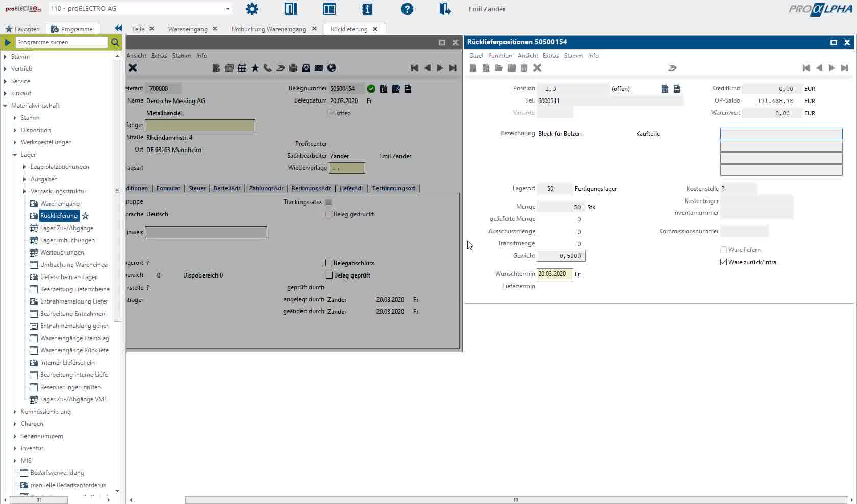
Task: Open the LieferAdr tab in Rücklieferung
Action: 351,188
